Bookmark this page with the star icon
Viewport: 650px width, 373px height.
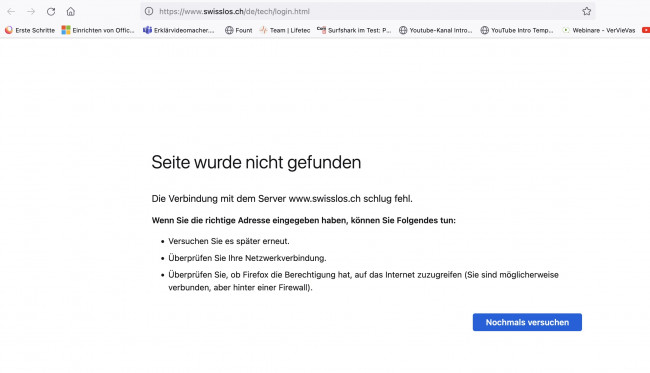587,12
